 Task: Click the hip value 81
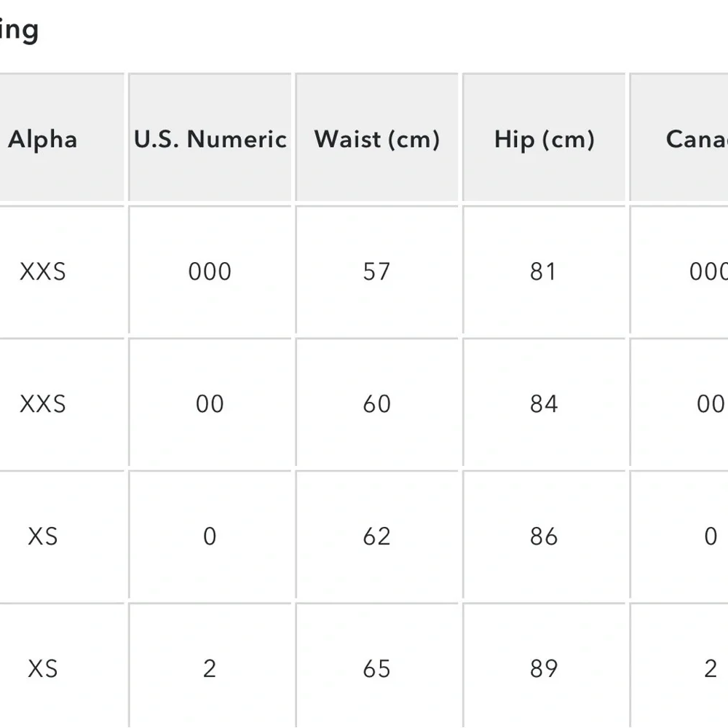pos(544,270)
